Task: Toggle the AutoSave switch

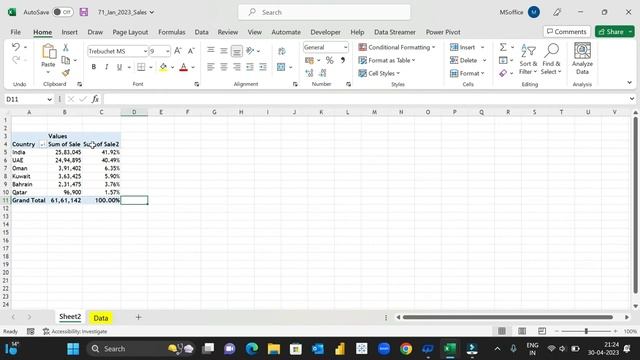Action: [63, 12]
